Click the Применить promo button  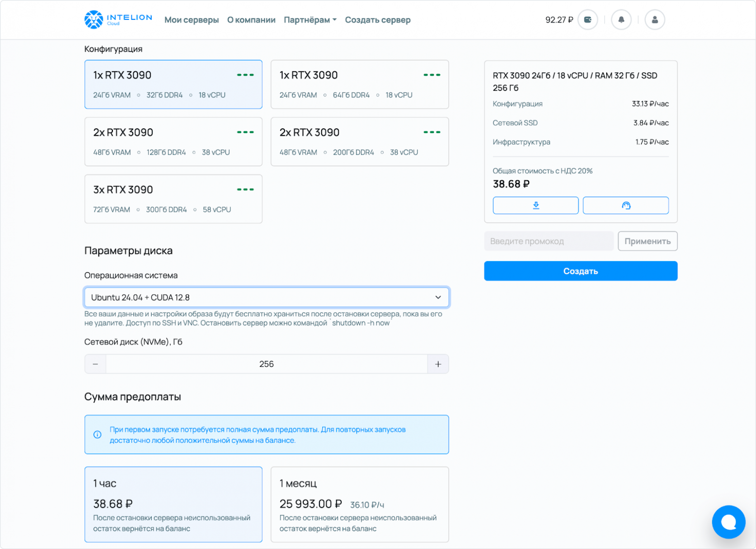(647, 241)
